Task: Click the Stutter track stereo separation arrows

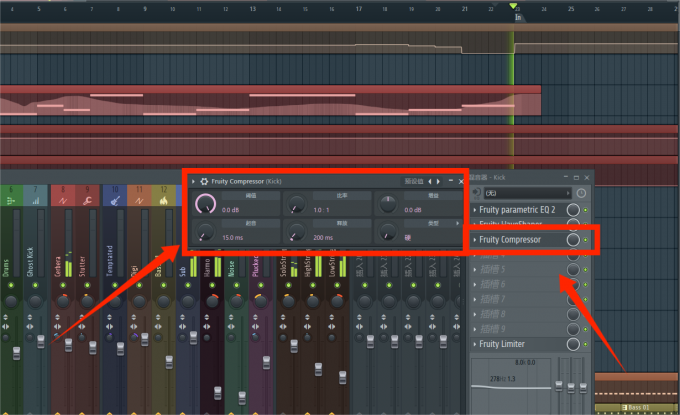Action: [x=82, y=327]
